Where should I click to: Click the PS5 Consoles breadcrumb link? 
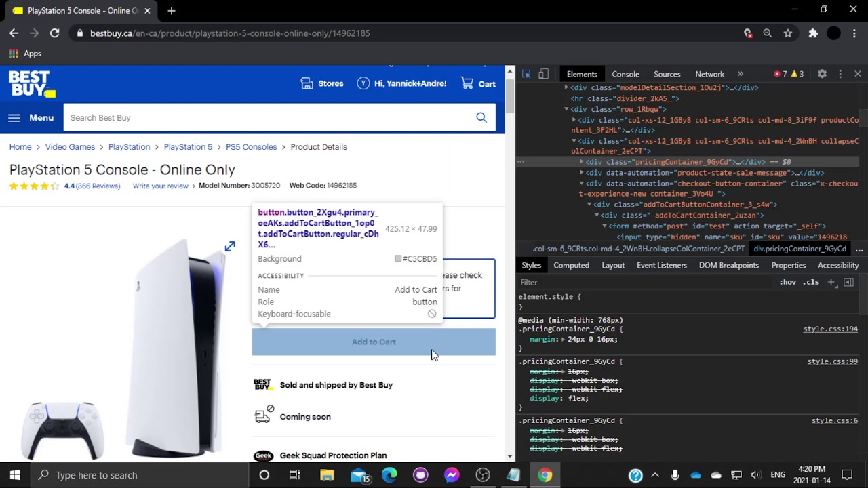click(251, 147)
